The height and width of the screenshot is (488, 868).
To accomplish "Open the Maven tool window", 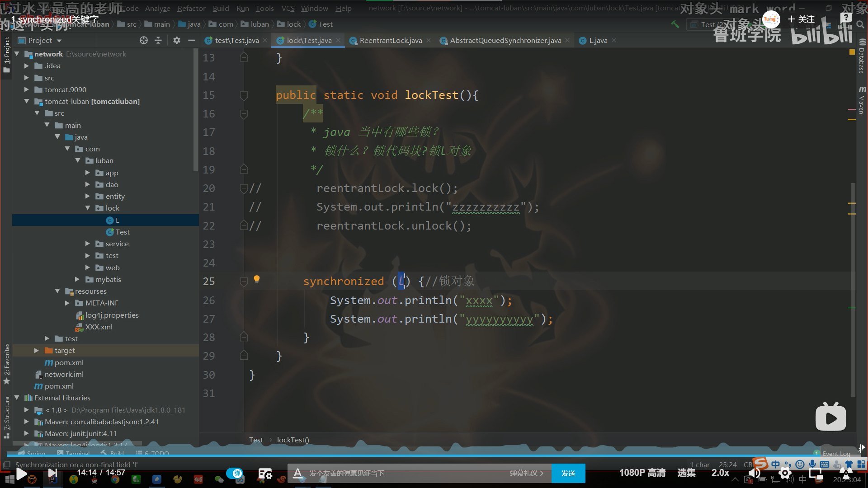I will [x=862, y=100].
